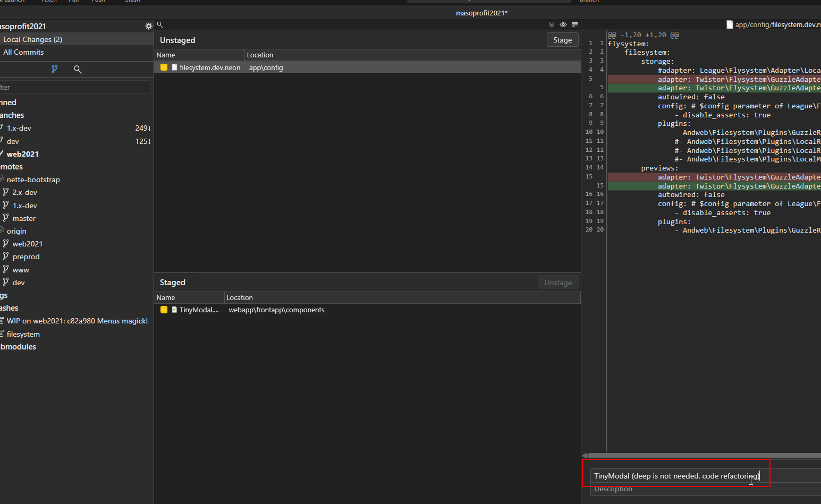Focus the commit subject field with TinyModal text
Image resolution: width=821 pixels, height=504 pixels.
coord(706,476)
